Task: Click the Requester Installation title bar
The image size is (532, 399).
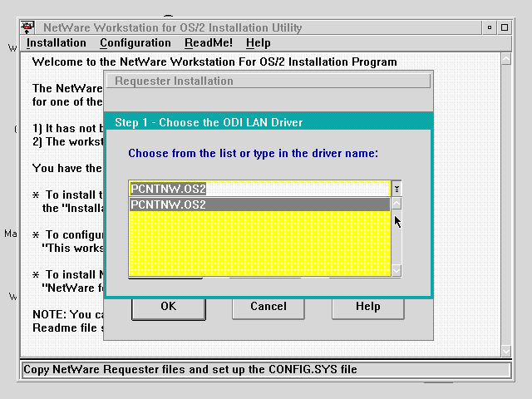Action: point(268,81)
